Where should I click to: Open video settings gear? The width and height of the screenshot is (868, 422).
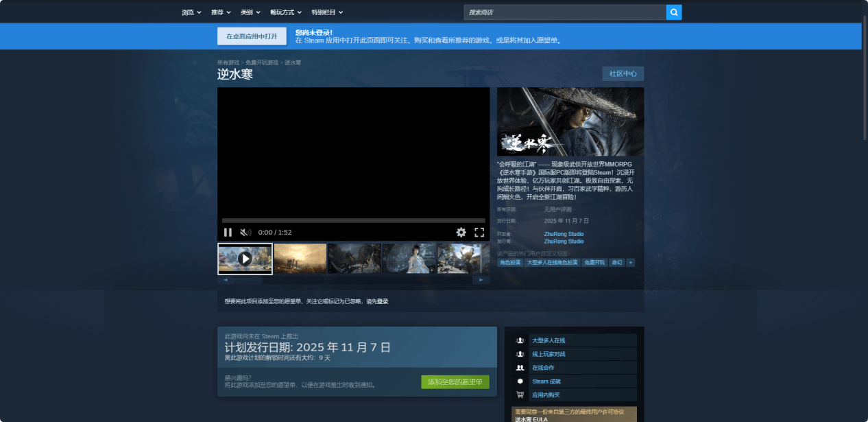[461, 233]
